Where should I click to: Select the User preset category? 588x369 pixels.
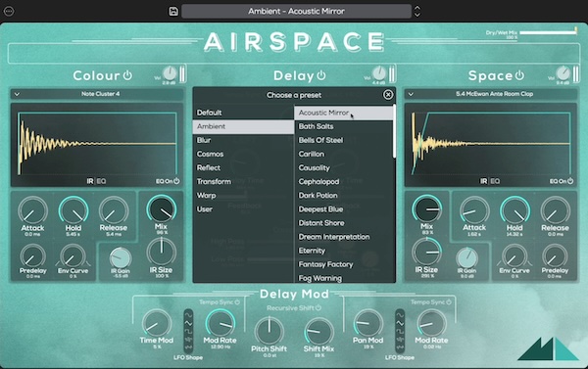pos(243,209)
